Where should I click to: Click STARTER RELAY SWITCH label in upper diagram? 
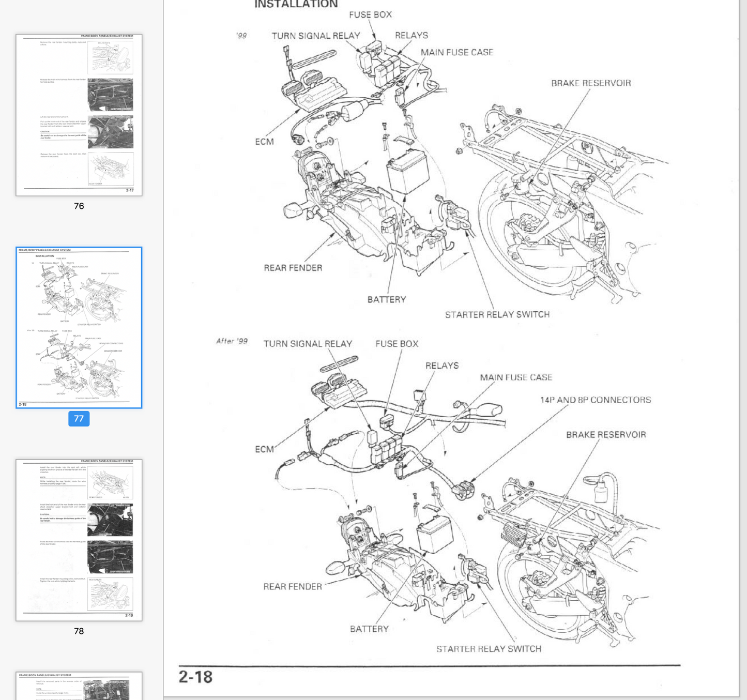coord(497,314)
